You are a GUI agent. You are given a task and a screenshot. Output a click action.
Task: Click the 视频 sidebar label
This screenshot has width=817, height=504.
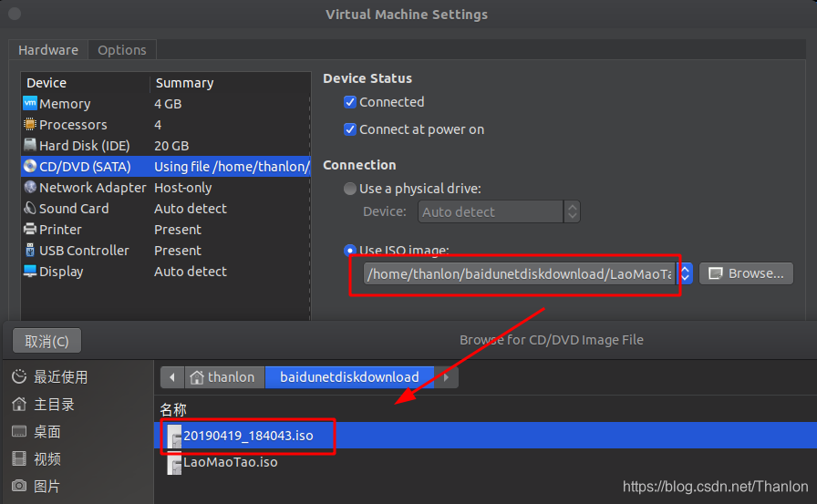point(47,458)
